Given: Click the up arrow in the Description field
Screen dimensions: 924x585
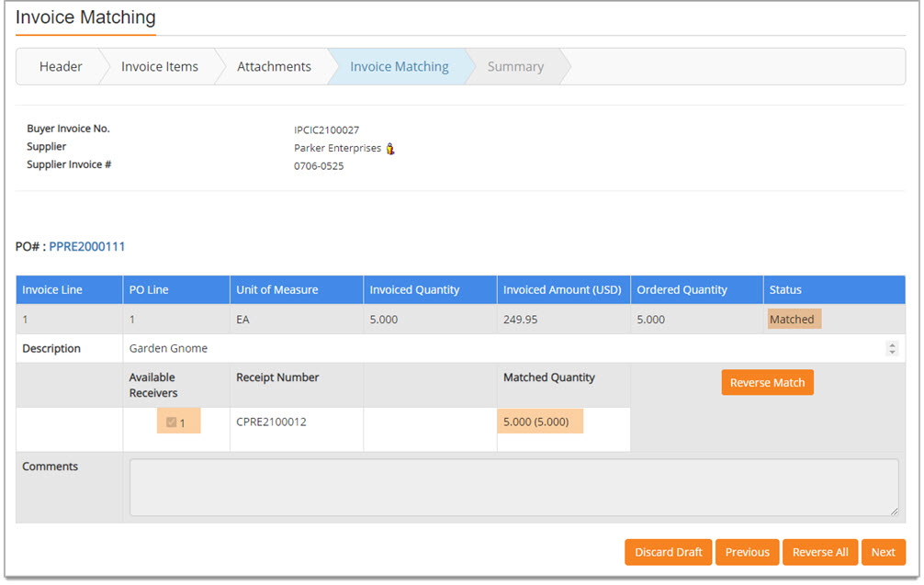Looking at the screenshot, I should click(x=891, y=344).
